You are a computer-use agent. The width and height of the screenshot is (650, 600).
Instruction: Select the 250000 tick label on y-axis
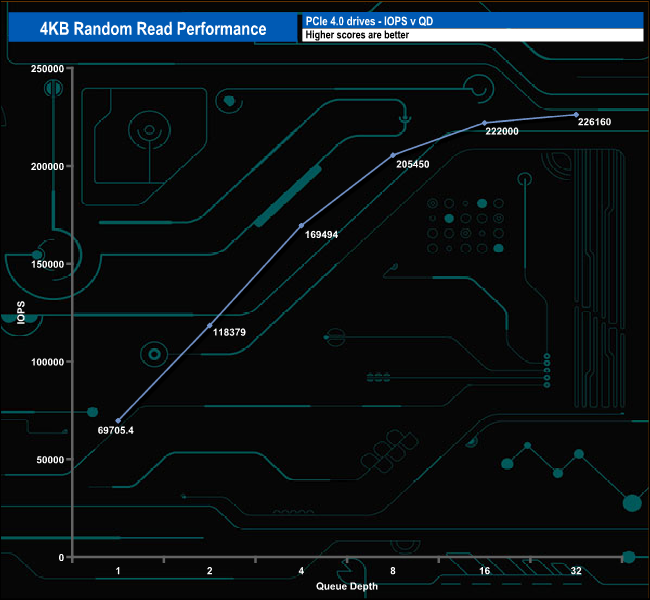(x=47, y=68)
